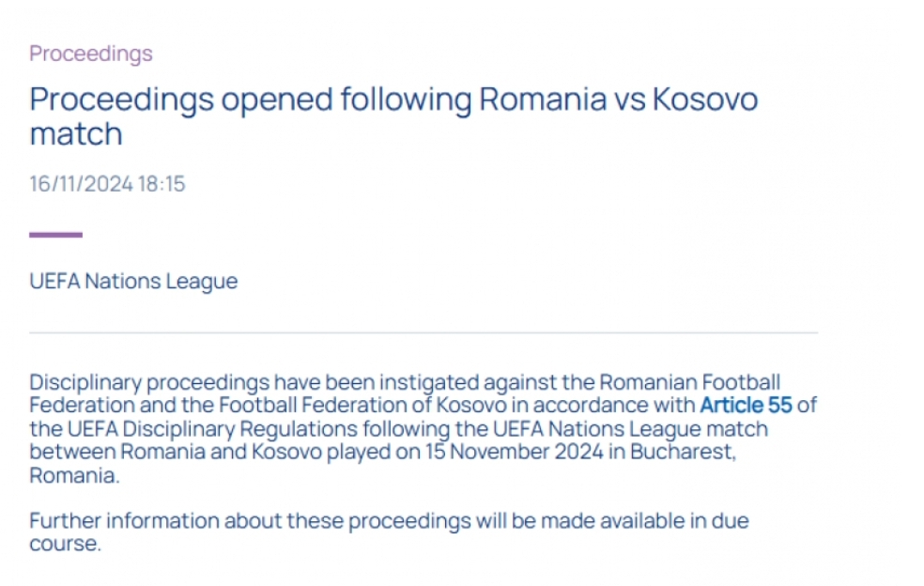Select the "UEFA Nations League" competition label above separator
Viewport: 924px width, 586px height.
(133, 282)
